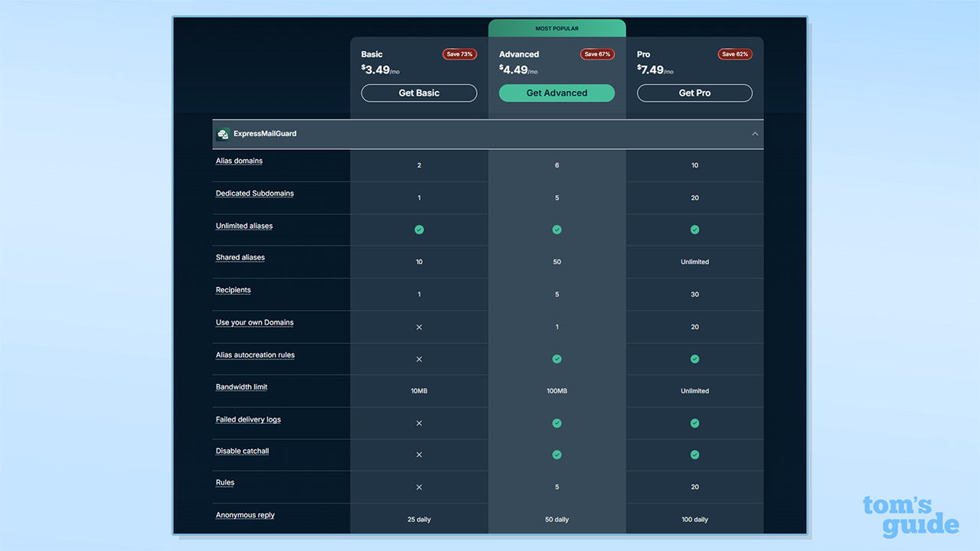The image size is (980, 551).
Task: Click the Get Advanced button
Action: 557,93
